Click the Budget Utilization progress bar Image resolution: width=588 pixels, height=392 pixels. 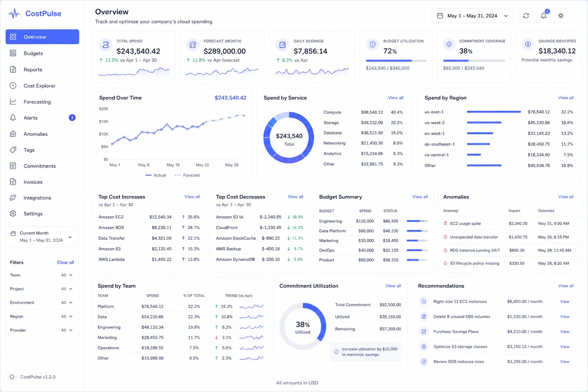pos(396,60)
